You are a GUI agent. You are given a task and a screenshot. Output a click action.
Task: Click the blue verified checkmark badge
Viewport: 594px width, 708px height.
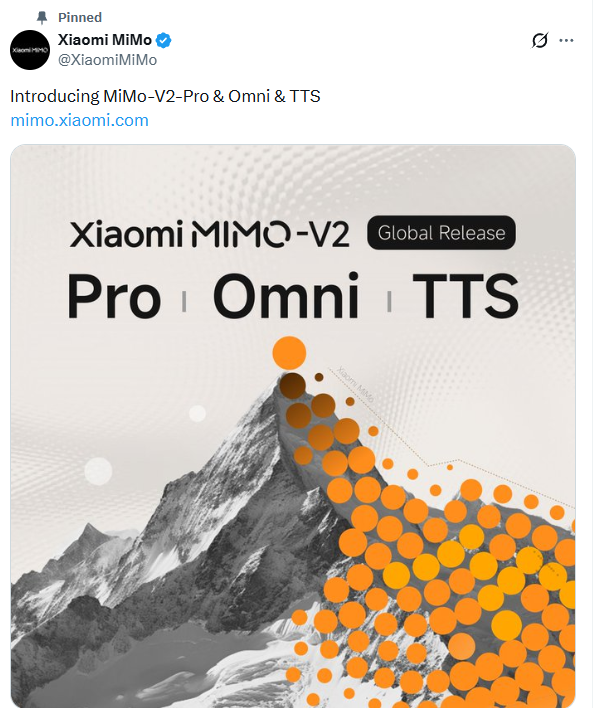[x=163, y=40]
